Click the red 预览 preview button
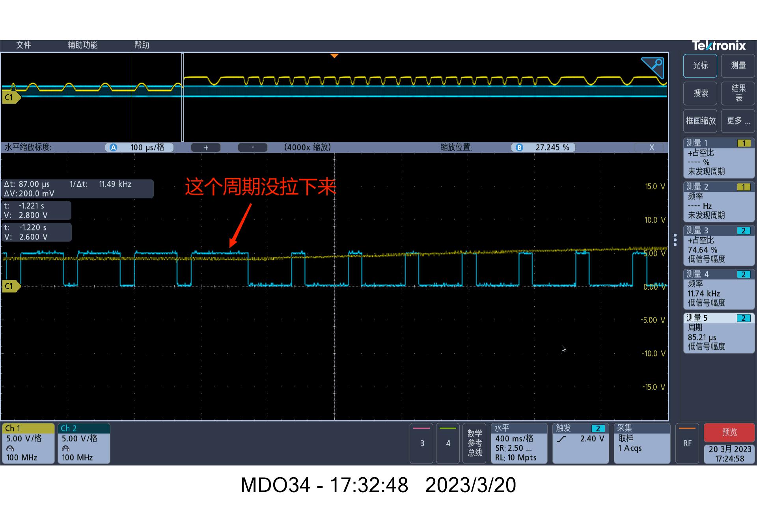 click(729, 432)
